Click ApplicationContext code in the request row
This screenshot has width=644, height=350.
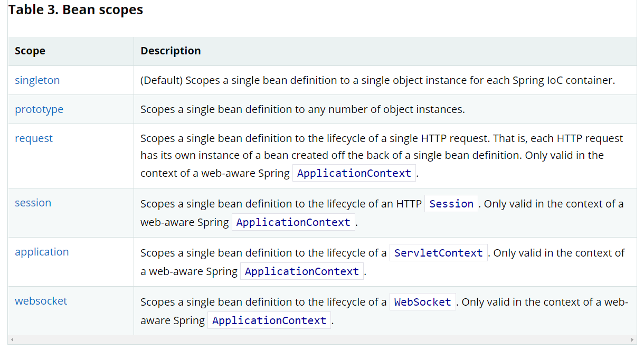click(354, 173)
